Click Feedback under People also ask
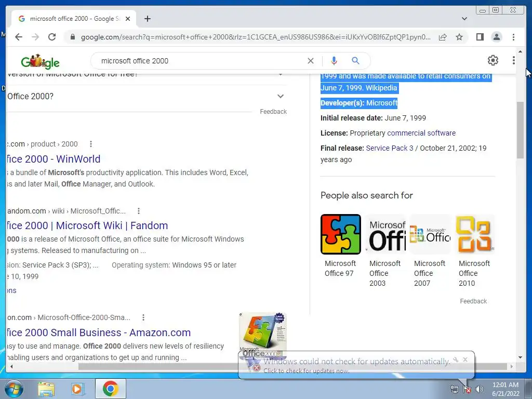Viewport: 532px width, 399px height. coord(273,112)
